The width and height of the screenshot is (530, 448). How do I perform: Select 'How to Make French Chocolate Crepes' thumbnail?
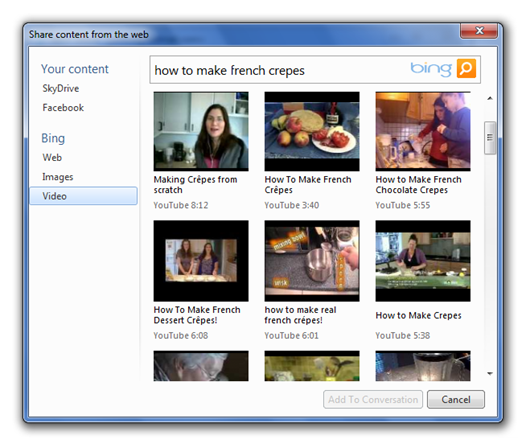point(423,131)
